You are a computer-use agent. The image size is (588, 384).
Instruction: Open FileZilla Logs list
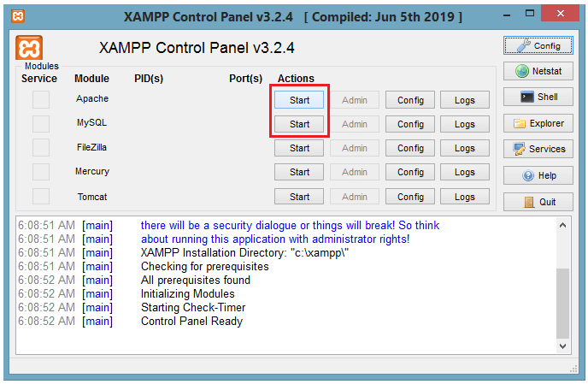(465, 148)
